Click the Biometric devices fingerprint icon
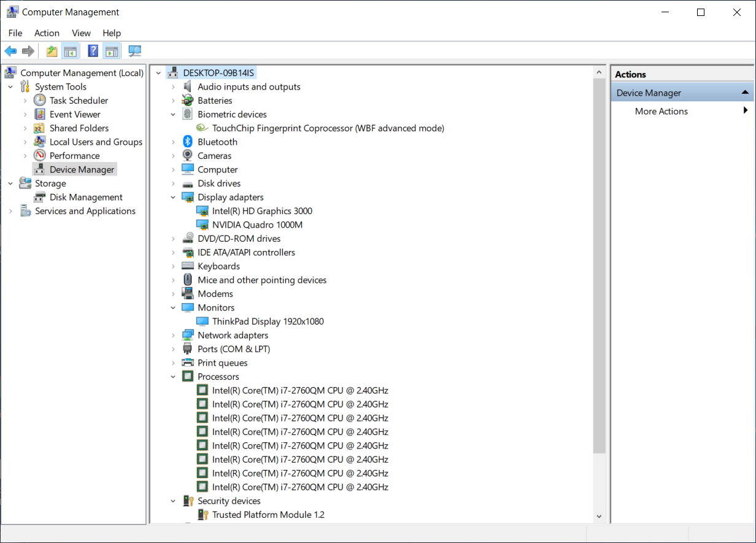 pos(188,114)
